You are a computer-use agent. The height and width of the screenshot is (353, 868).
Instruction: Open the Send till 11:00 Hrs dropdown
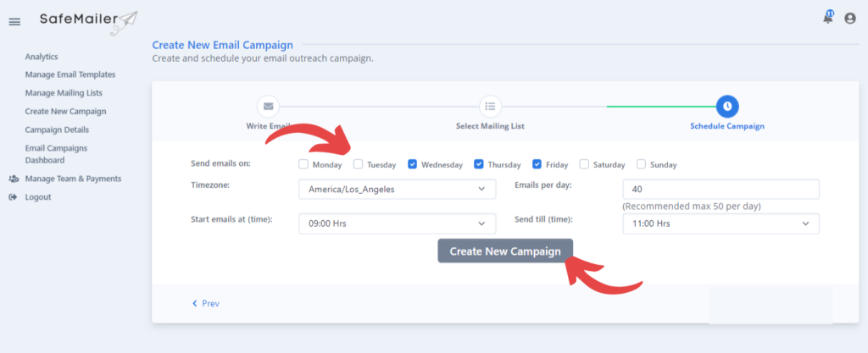pyautogui.click(x=721, y=223)
